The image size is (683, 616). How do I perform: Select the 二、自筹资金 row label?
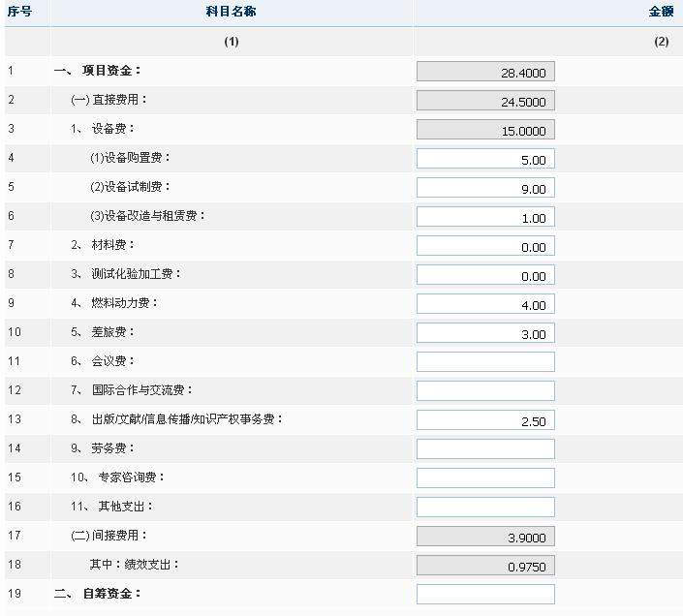(x=98, y=594)
